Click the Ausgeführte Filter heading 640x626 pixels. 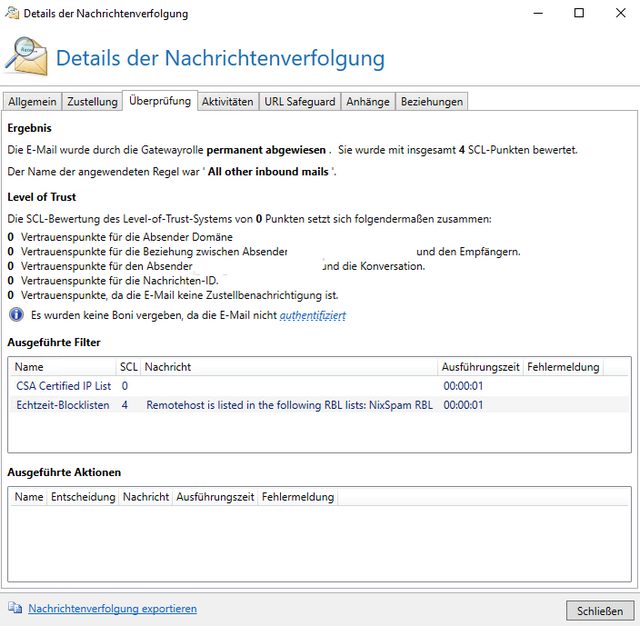tap(54, 342)
